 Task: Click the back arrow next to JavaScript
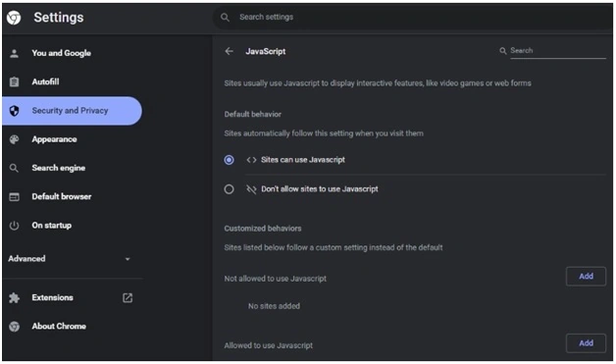pos(229,51)
